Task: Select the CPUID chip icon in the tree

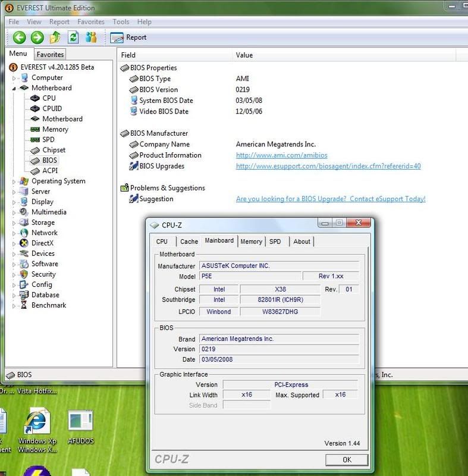Action: coord(35,109)
